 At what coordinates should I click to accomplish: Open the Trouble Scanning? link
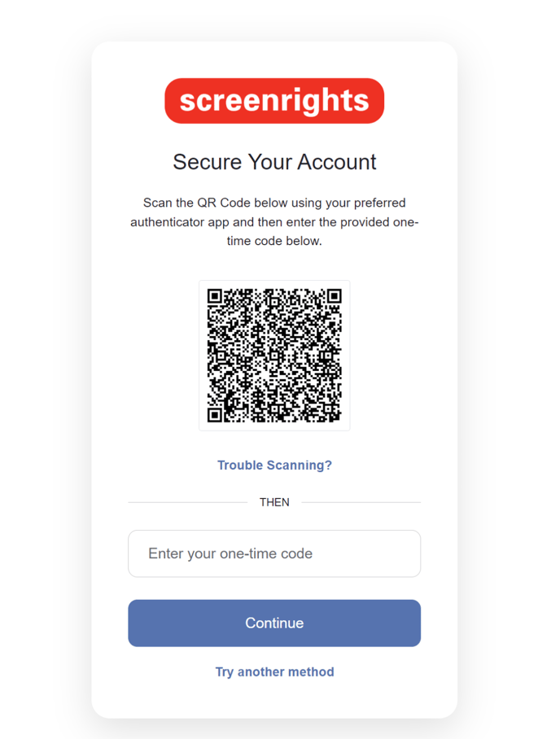pos(274,466)
